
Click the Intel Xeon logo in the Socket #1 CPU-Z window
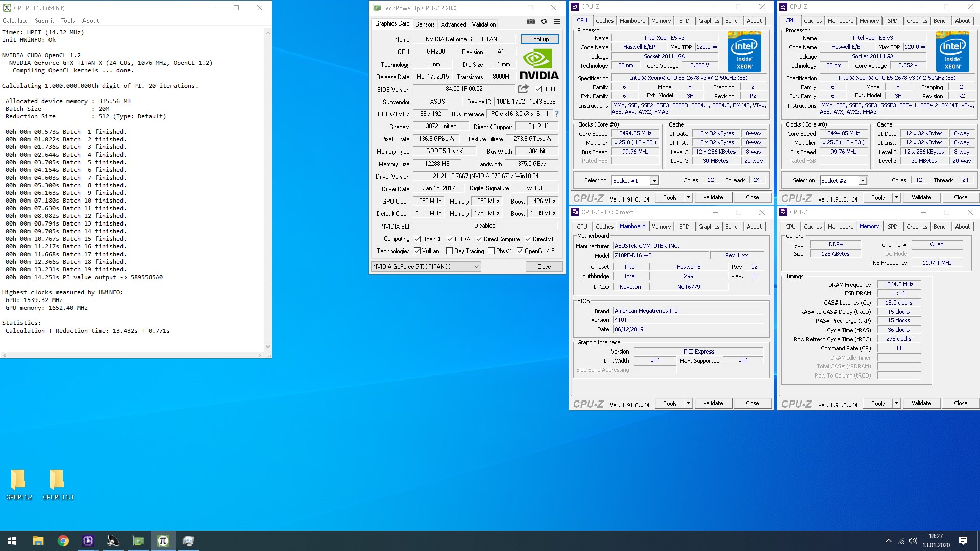[744, 52]
